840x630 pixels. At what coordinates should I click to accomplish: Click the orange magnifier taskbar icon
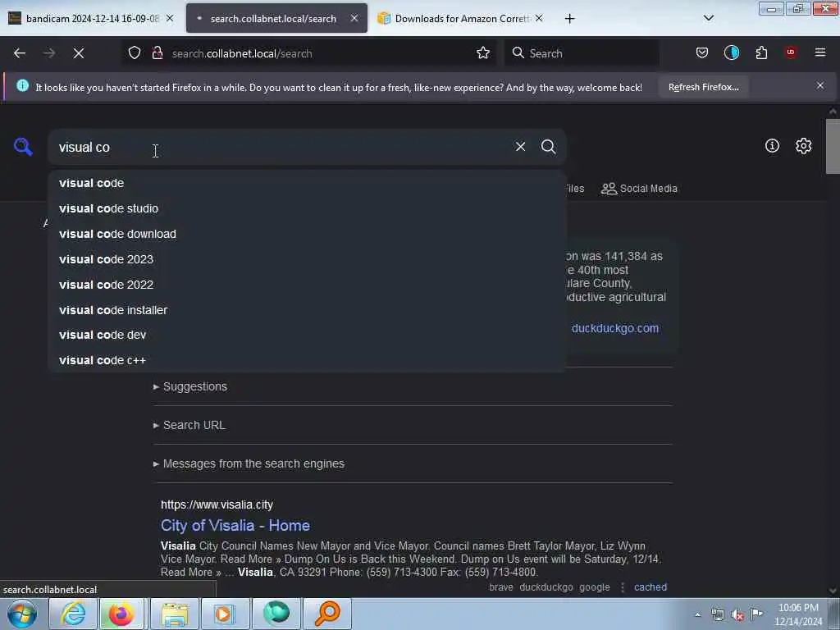tap(327, 614)
